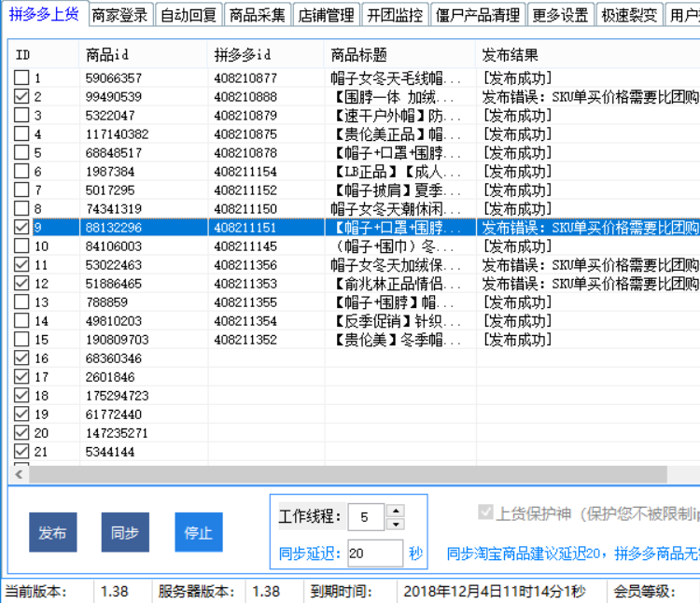Uncheck the checkbox for highlighted row 9

(21, 227)
